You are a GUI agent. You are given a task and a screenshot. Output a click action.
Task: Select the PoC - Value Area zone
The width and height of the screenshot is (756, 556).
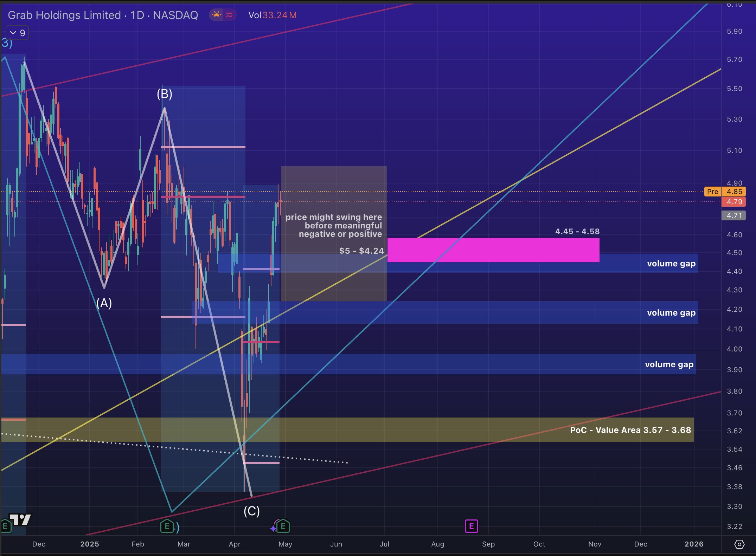(x=630, y=430)
